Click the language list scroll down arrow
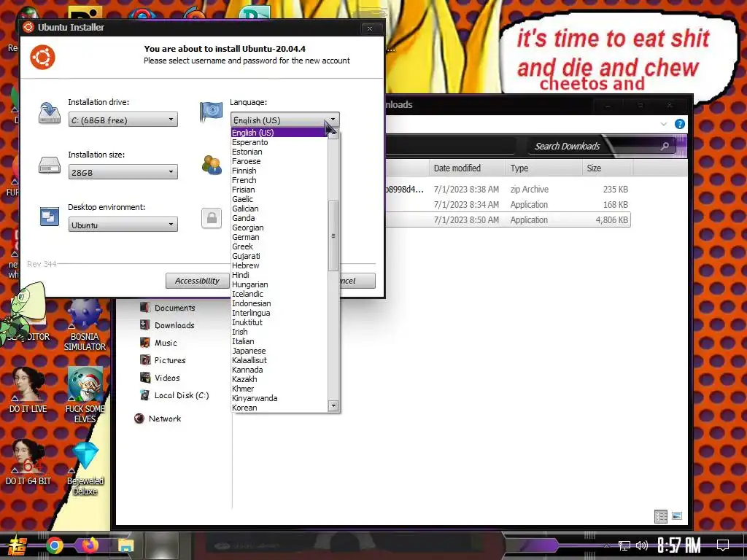This screenshot has height=560, width=747. pyautogui.click(x=333, y=406)
